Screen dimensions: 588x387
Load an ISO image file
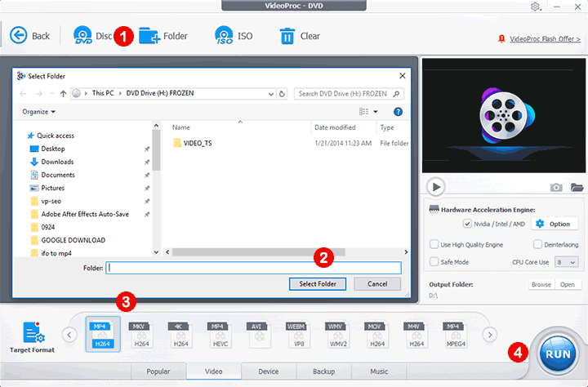pos(234,36)
